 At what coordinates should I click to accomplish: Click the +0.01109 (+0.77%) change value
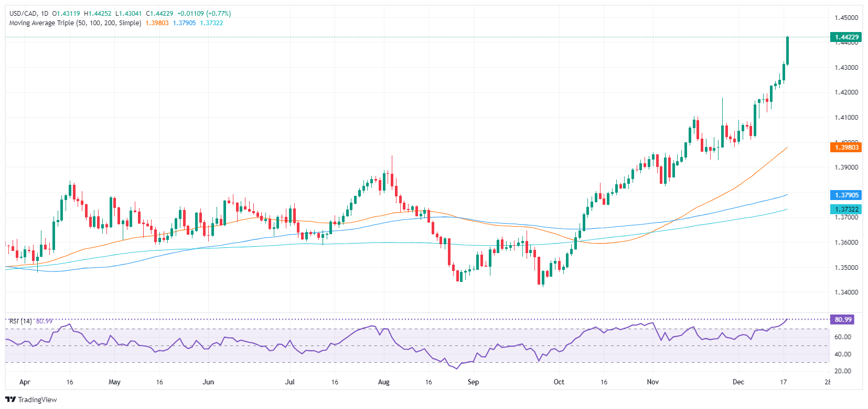(204, 14)
